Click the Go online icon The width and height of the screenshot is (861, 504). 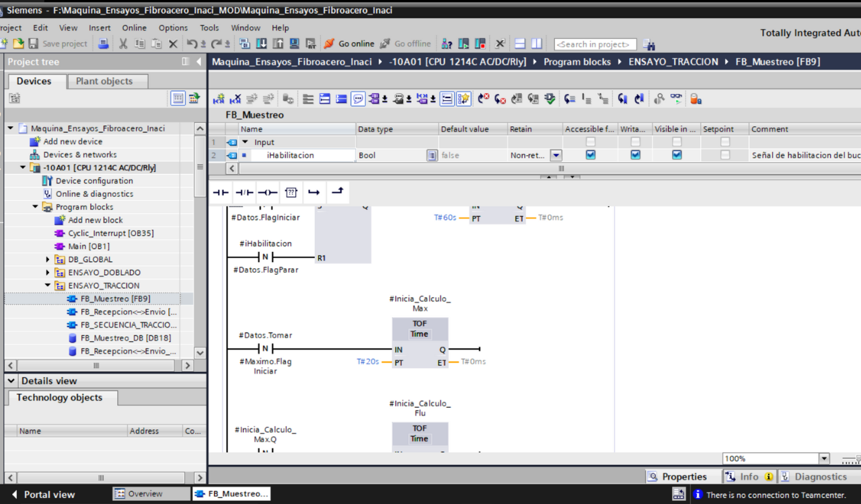(348, 44)
